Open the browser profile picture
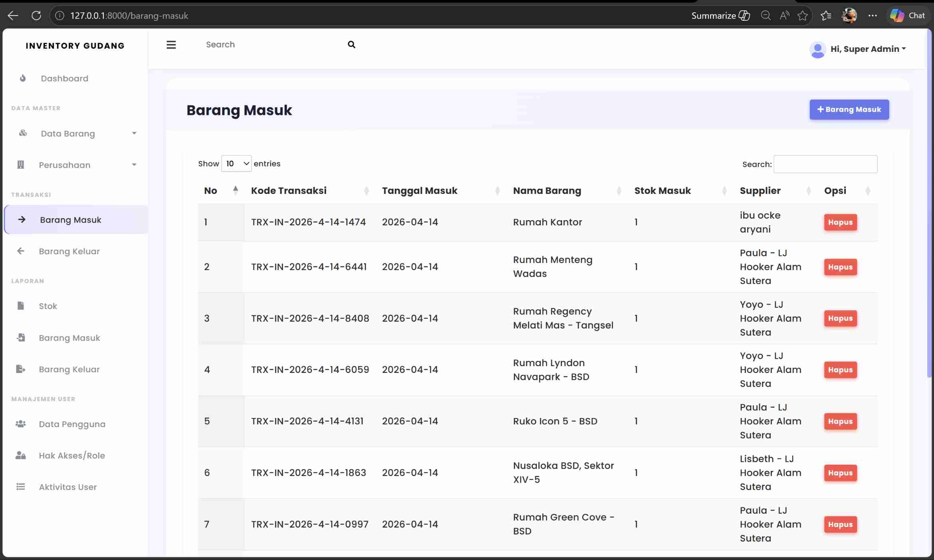This screenshot has width=934, height=560. [x=849, y=16]
